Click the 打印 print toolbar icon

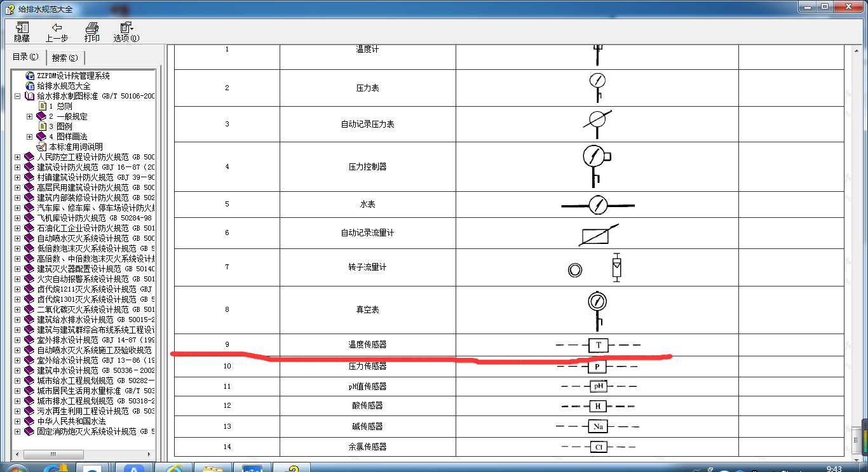(92, 27)
